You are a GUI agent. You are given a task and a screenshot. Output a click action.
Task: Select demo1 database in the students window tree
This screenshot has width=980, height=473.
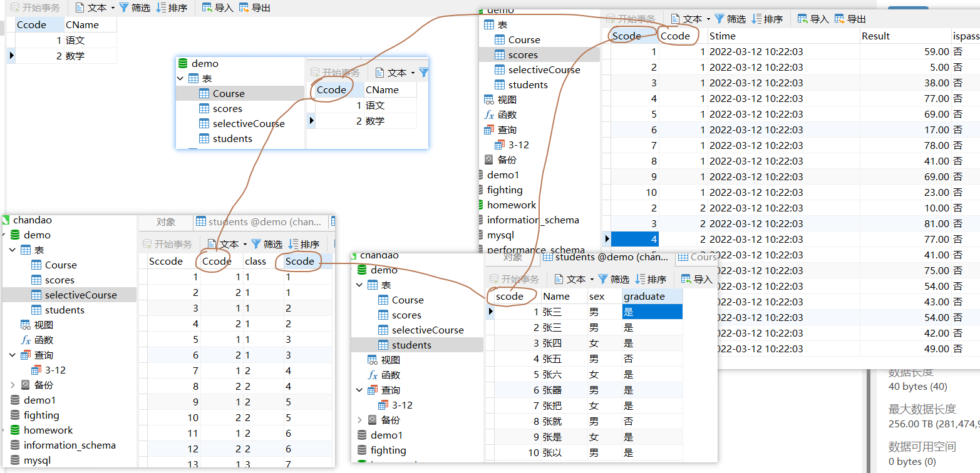pos(379,435)
